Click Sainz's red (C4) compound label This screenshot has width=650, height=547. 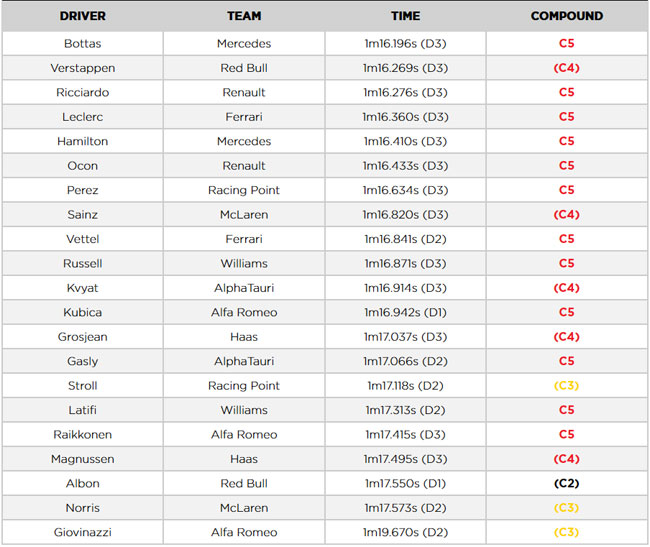tap(567, 215)
